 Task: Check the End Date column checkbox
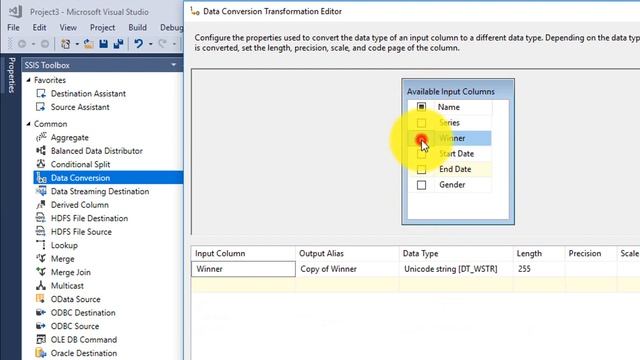tap(421, 169)
